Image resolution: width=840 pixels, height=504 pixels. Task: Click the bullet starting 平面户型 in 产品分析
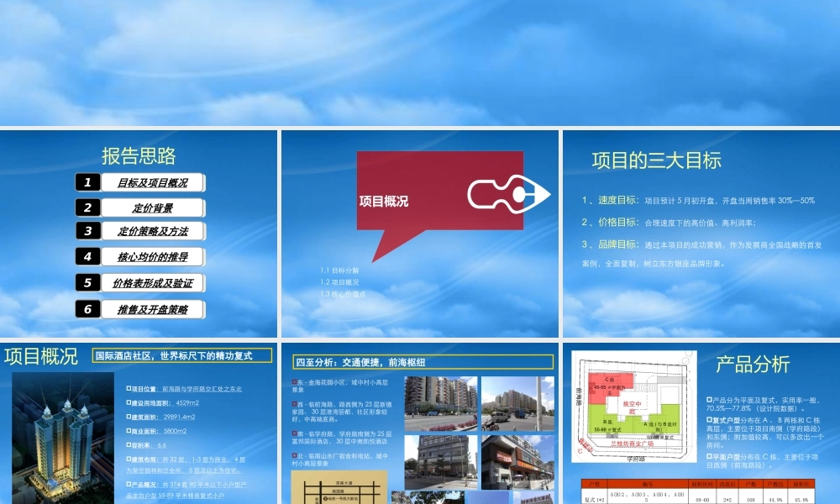[763, 460]
